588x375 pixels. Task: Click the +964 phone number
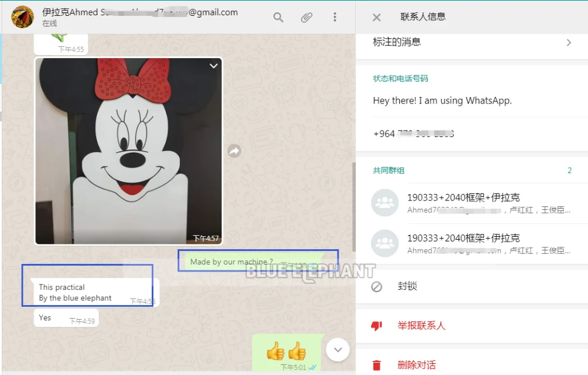413,133
